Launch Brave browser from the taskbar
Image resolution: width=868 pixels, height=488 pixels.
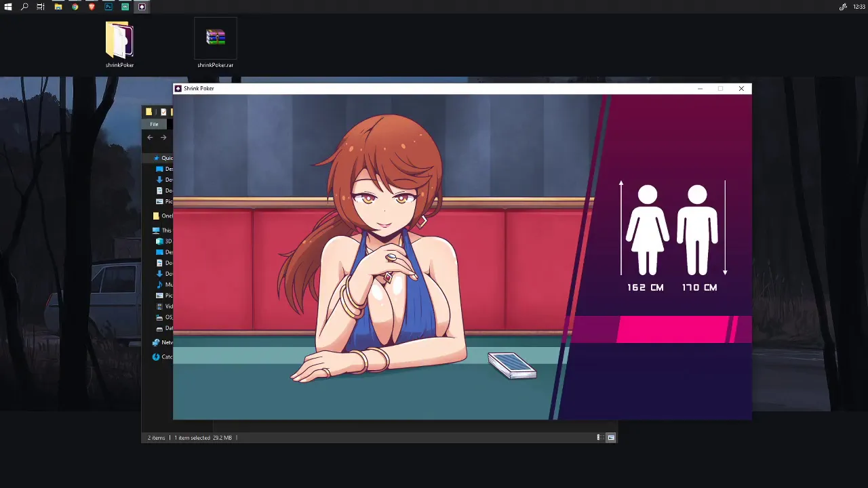click(92, 7)
